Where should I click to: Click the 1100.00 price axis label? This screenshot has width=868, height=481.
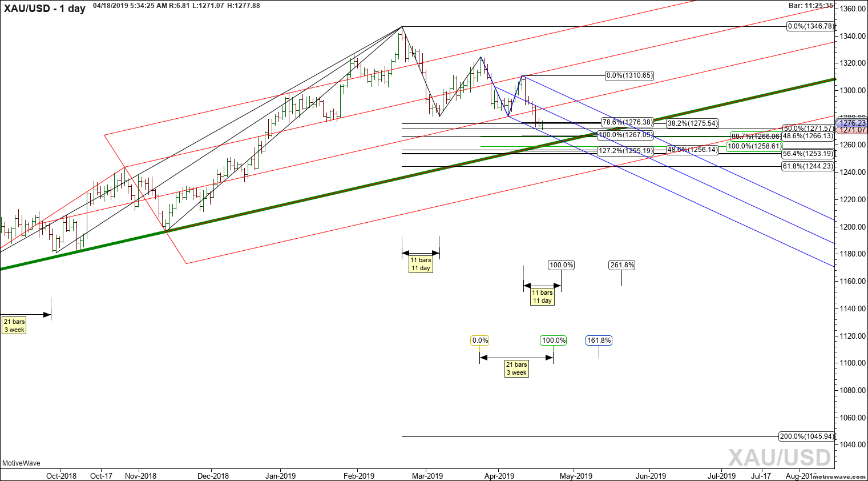pyautogui.click(x=854, y=363)
